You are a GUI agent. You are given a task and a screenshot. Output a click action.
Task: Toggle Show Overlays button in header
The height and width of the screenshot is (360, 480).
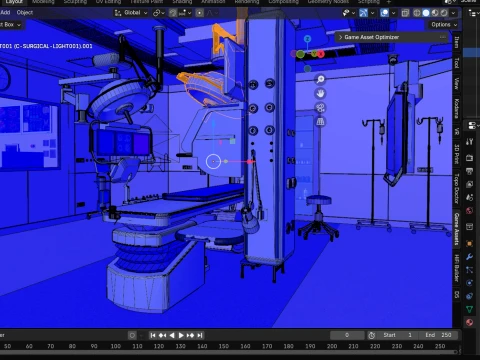click(x=384, y=13)
